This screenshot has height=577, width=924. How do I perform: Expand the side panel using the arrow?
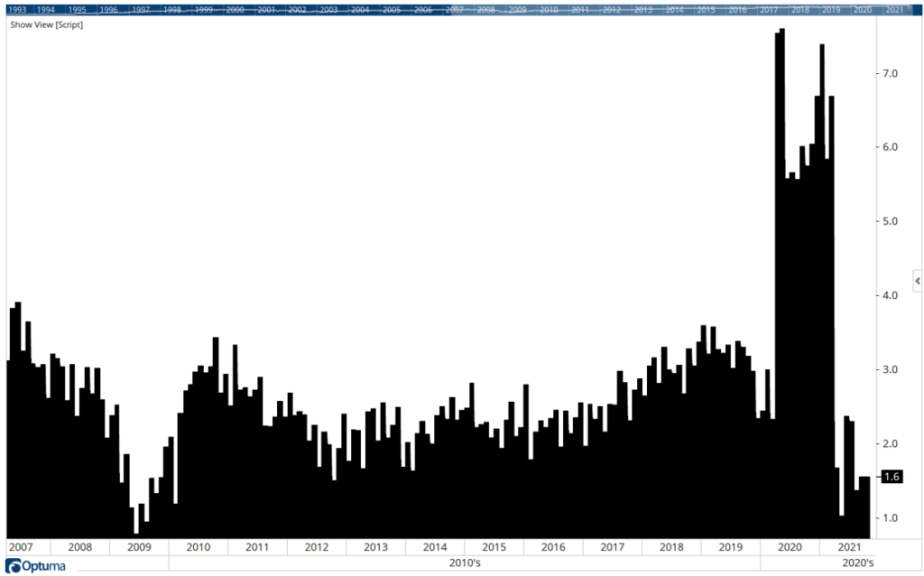click(918, 282)
